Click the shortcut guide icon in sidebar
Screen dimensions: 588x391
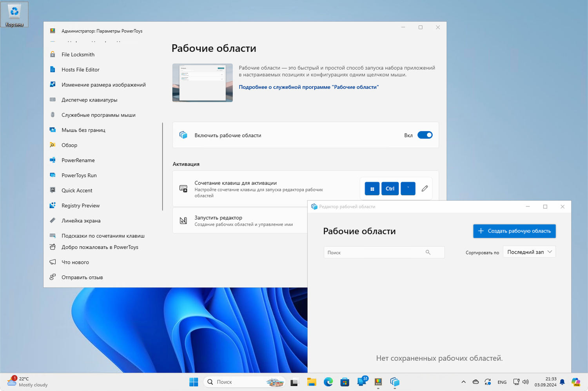coord(53,236)
